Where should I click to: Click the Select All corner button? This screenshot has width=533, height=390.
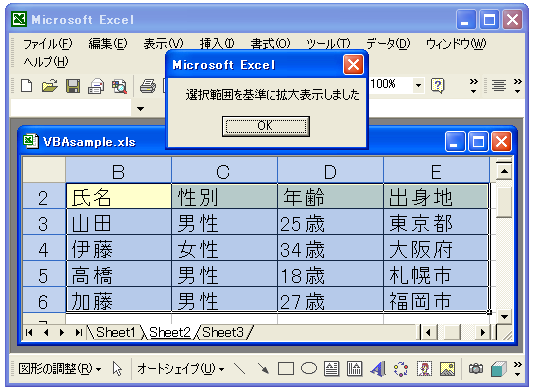click(44, 170)
